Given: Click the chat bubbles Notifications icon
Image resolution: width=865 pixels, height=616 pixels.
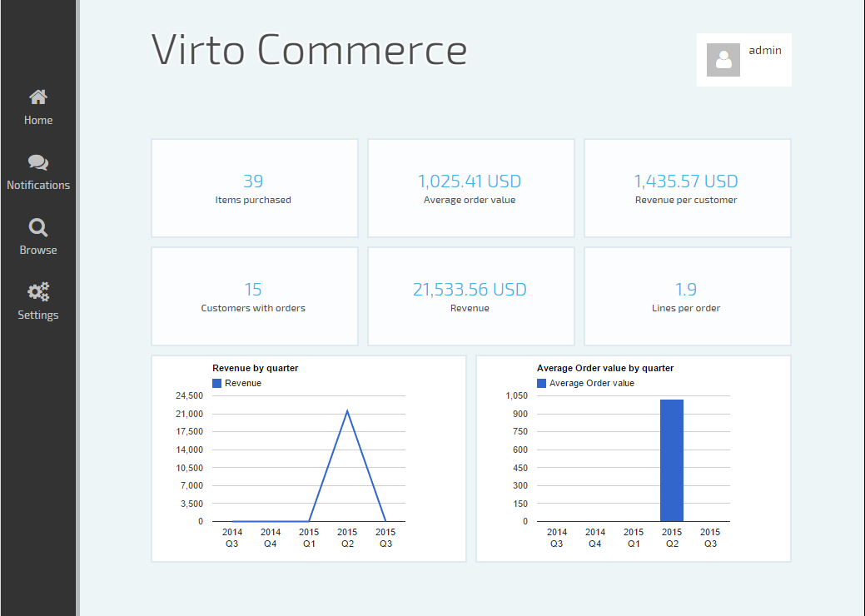Looking at the screenshot, I should coord(37,162).
